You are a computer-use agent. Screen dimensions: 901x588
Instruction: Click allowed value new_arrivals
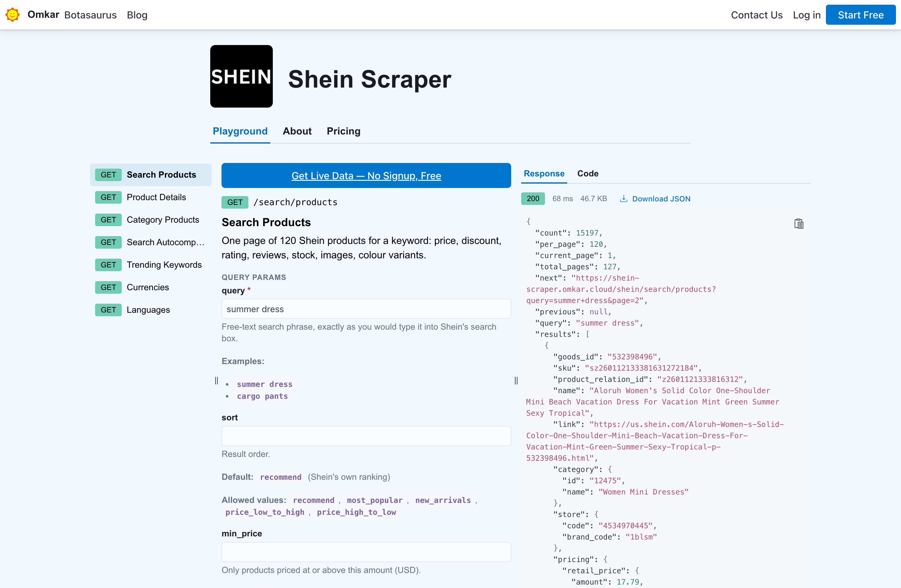click(x=443, y=500)
